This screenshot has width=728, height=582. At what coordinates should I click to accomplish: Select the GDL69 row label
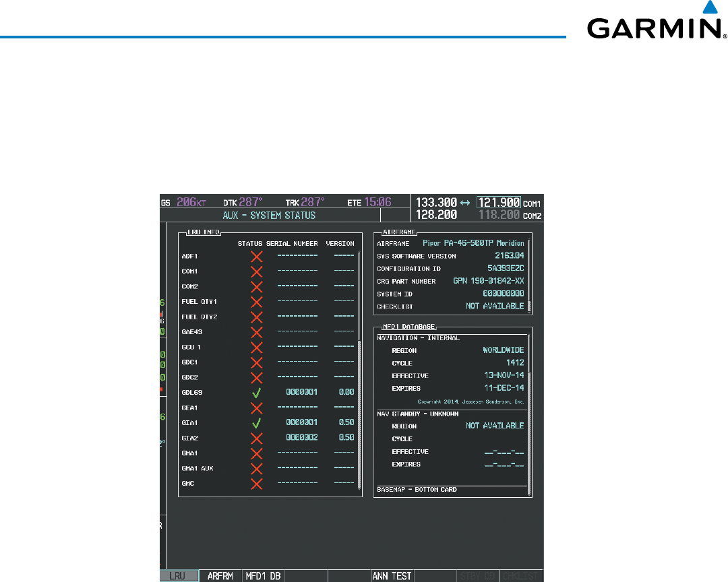pos(191,393)
